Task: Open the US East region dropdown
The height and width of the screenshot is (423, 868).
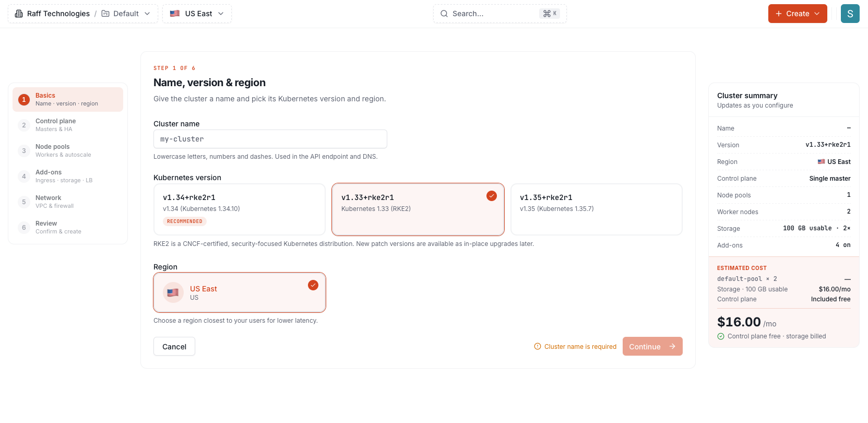Action: [197, 14]
